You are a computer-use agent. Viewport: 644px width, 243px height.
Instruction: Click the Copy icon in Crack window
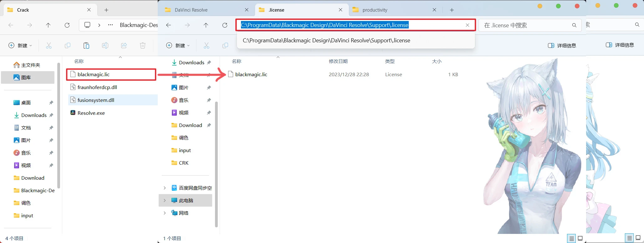pyautogui.click(x=68, y=45)
